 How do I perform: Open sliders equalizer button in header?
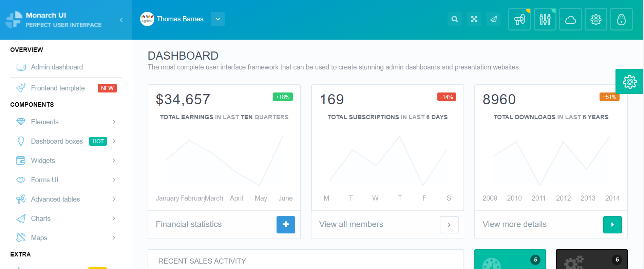(x=545, y=19)
